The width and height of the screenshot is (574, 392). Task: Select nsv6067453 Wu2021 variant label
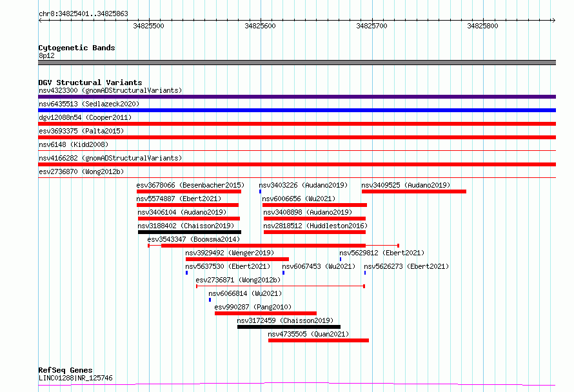[x=319, y=266]
